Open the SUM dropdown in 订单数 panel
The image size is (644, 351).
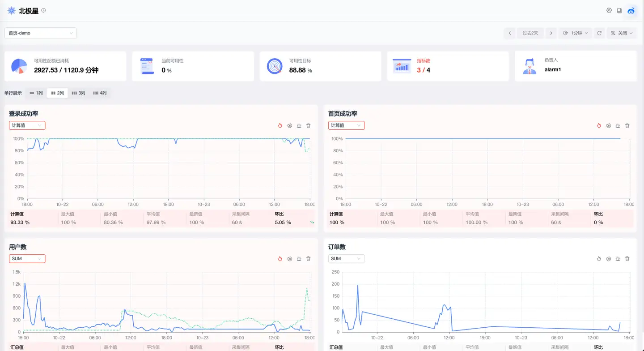click(x=346, y=259)
